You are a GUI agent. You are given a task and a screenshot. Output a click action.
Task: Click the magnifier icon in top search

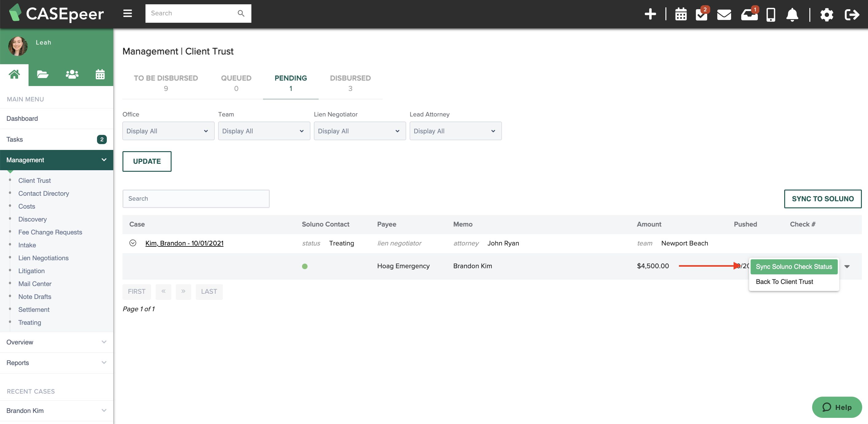pos(241,14)
